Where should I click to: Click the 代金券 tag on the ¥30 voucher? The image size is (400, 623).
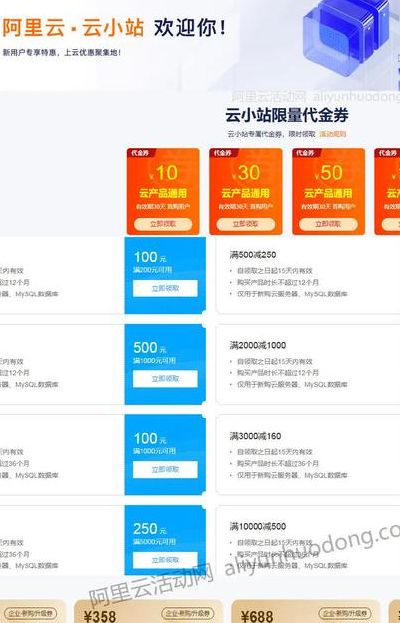pyautogui.click(x=222, y=153)
